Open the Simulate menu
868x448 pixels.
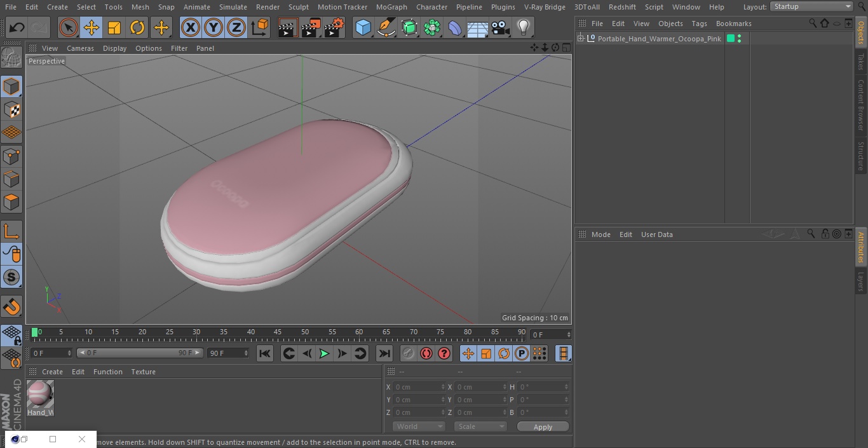(x=233, y=7)
